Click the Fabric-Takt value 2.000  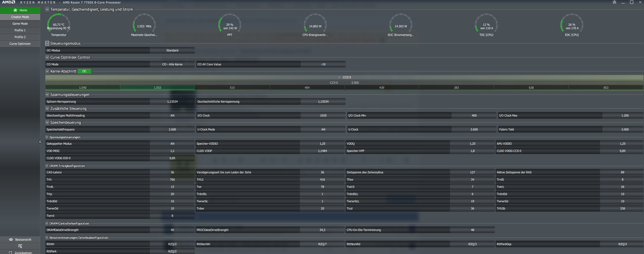623,129
